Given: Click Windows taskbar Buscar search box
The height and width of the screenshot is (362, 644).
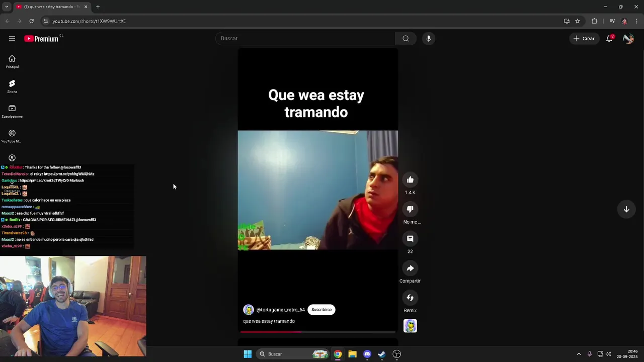Looking at the screenshot, I should click(x=294, y=354).
